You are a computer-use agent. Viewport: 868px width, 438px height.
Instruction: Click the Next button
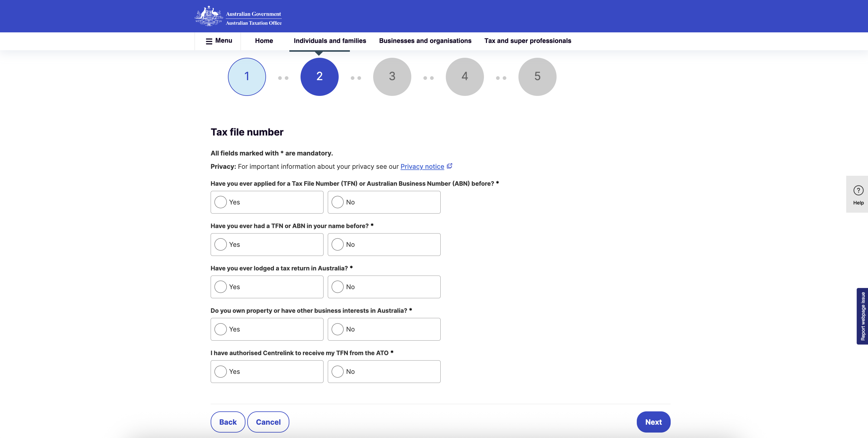[x=653, y=422]
